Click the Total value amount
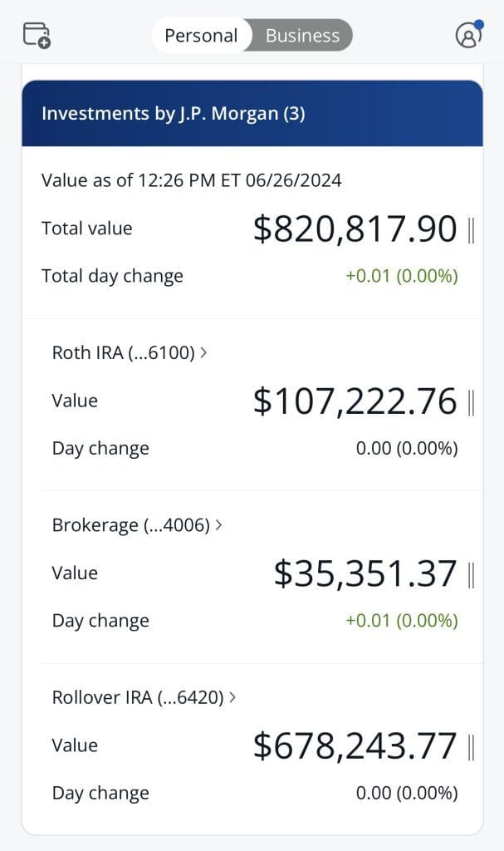This screenshot has height=851, width=504. tap(355, 228)
